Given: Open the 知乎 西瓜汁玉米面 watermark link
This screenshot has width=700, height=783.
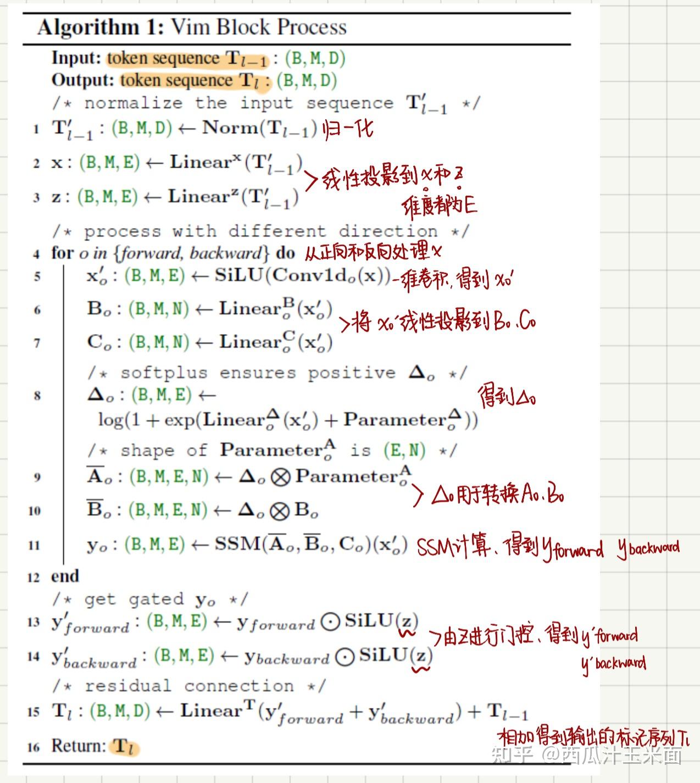Looking at the screenshot, I should [x=585, y=754].
